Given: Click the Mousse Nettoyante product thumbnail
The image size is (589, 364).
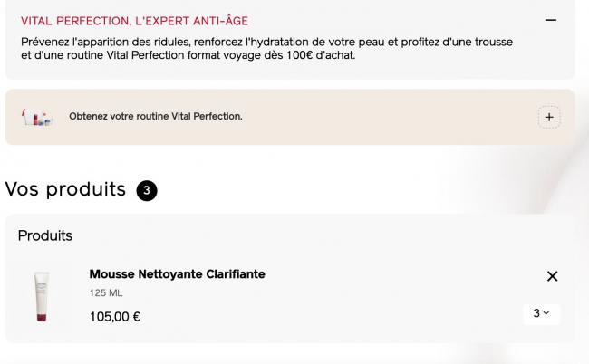Looking at the screenshot, I should pos(41,296).
